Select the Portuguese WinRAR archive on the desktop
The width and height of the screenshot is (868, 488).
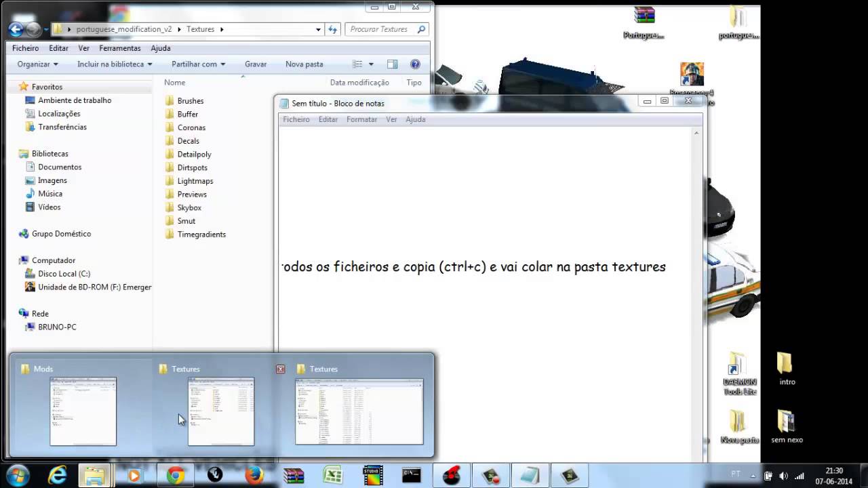tap(644, 22)
